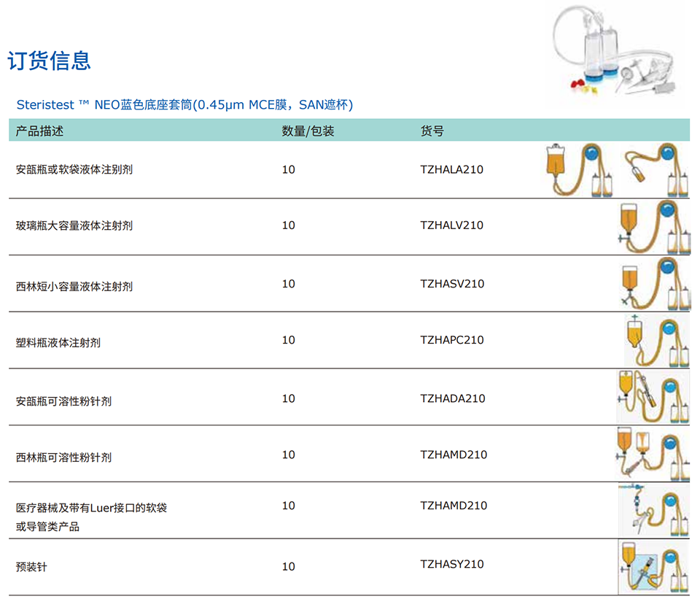Click quantity 10 in the 塑料瓶液体注射剂 row

[x=289, y=340]
